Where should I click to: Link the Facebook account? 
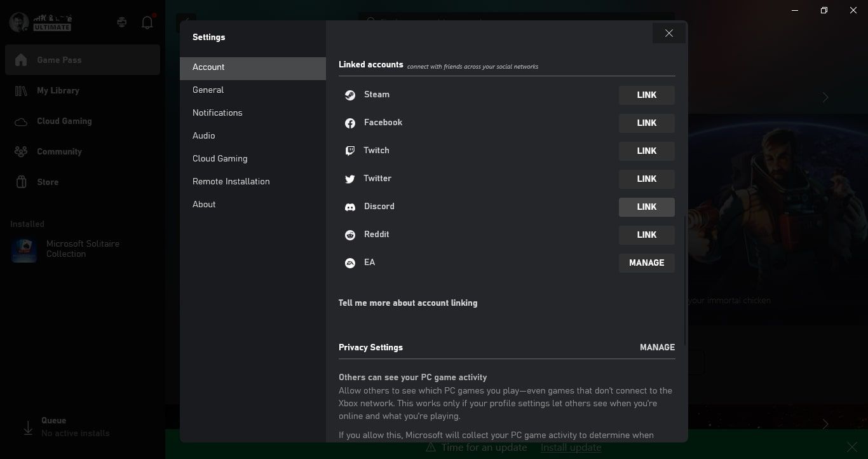click(x=647, y=123)
